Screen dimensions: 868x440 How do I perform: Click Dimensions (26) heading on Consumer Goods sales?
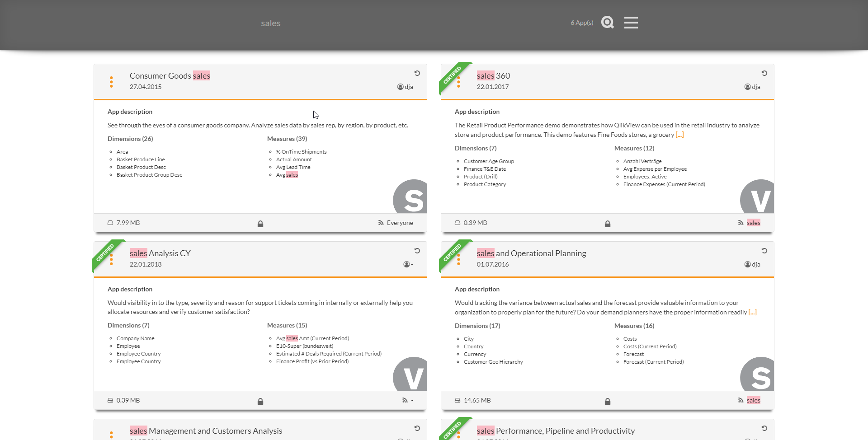pos(130,139)
